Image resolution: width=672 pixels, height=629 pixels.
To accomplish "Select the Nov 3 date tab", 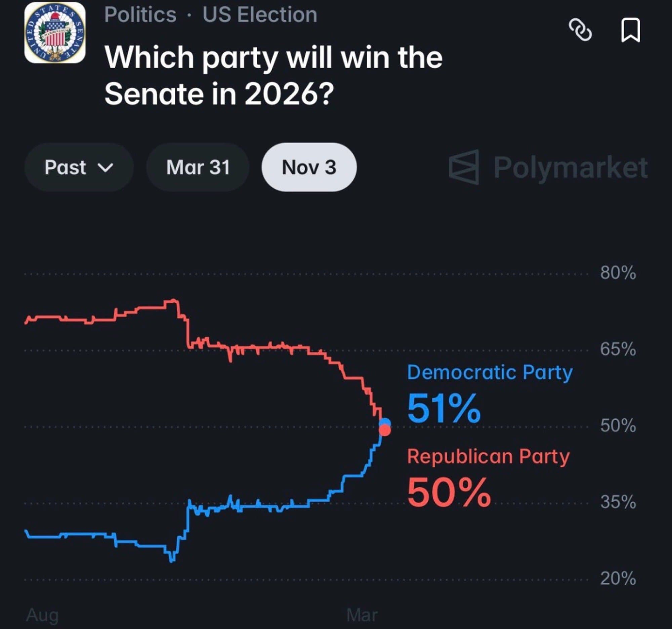I will point(309,167).
